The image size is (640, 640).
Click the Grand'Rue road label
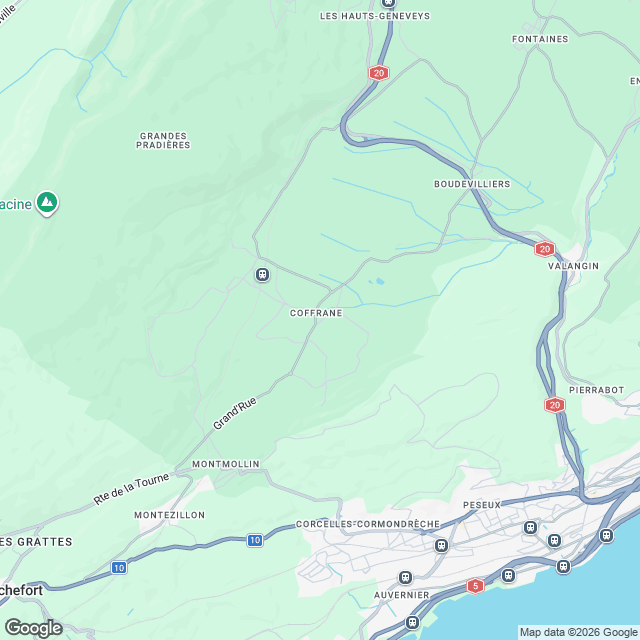click(x=235, y=413)
